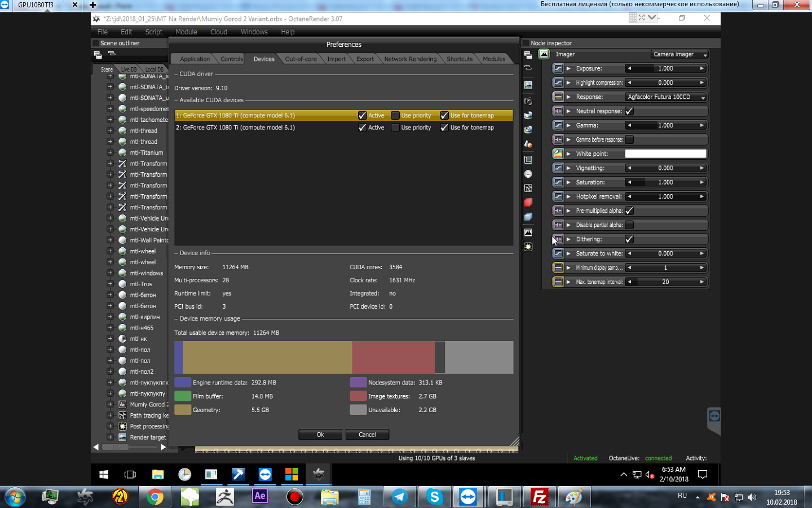Switch to the Network Rendering tab
Image resolution: width=812 pixels, height=508 pixels.
(x=410, y=59)
